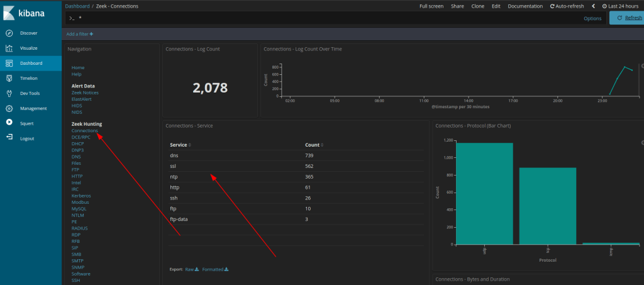Open the Share menu item

coord(457,6)
